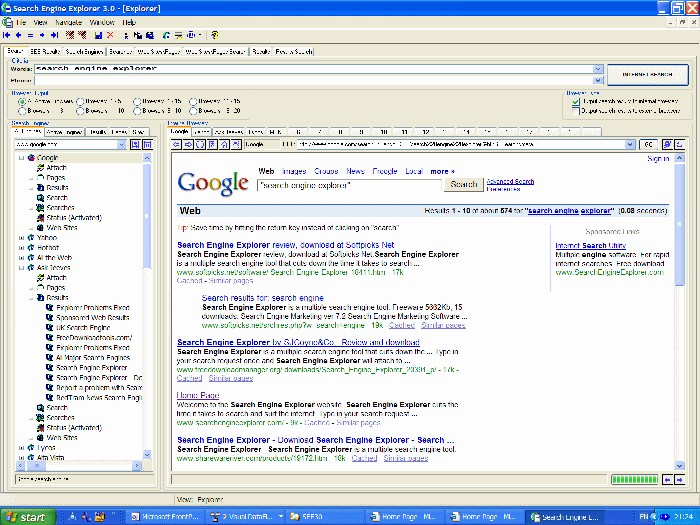700x525 pixels.
Task: Open the Phrase field dropdown arrow
Action: tap(598, 80)
